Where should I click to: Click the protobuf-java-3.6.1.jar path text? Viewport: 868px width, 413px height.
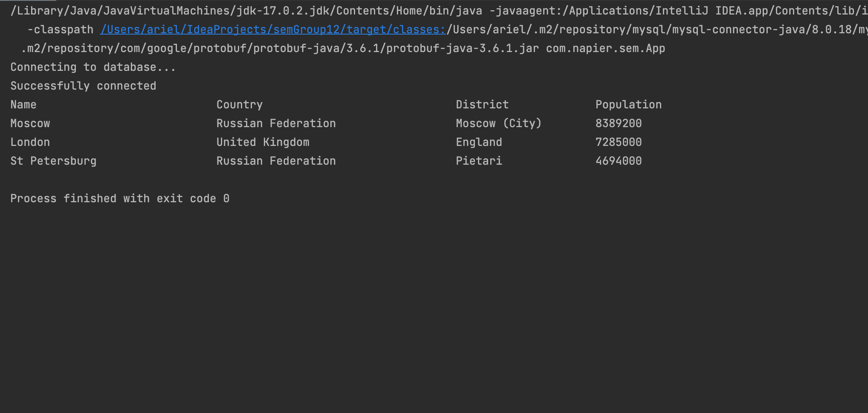pos(280,48)
